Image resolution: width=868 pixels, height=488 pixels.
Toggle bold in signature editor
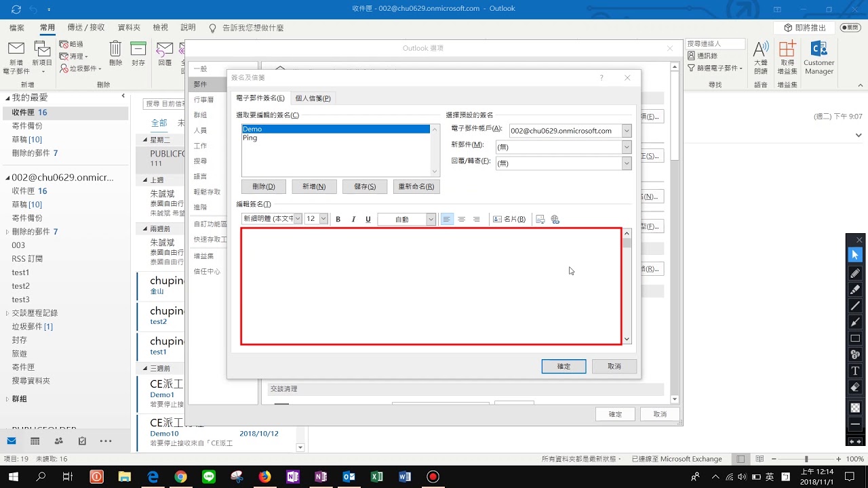click(338, 219)
